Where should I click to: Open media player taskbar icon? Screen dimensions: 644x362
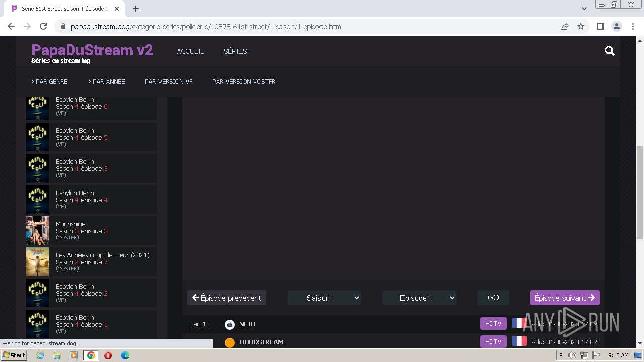(74, 355)
